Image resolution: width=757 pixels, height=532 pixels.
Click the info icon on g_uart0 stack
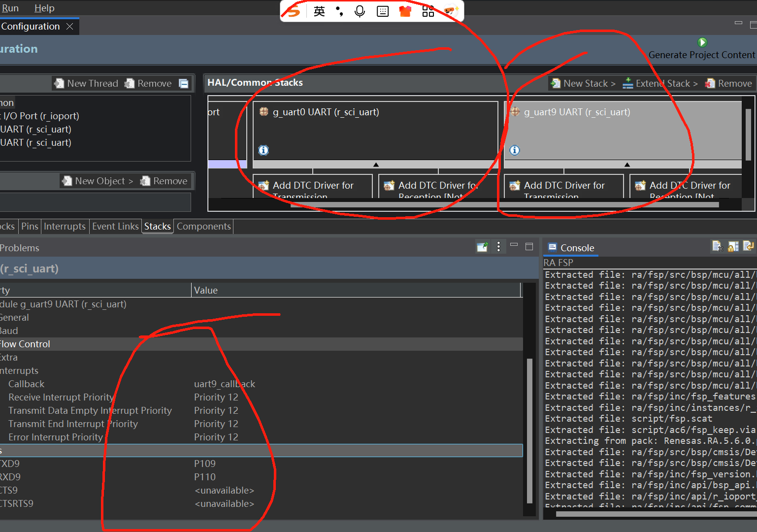click(x=263, y=150)
